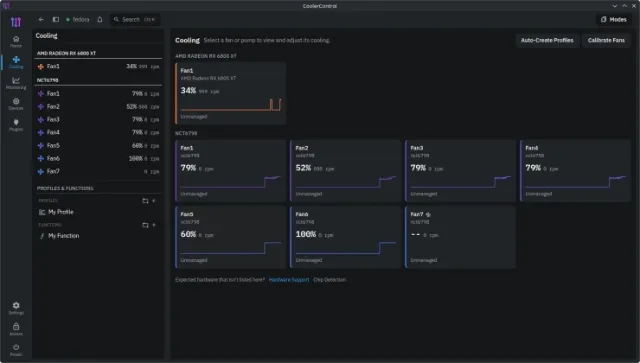The width and height of the screenshot is (640, 363).
Task: Click the My Function icon
Action: 42,236
